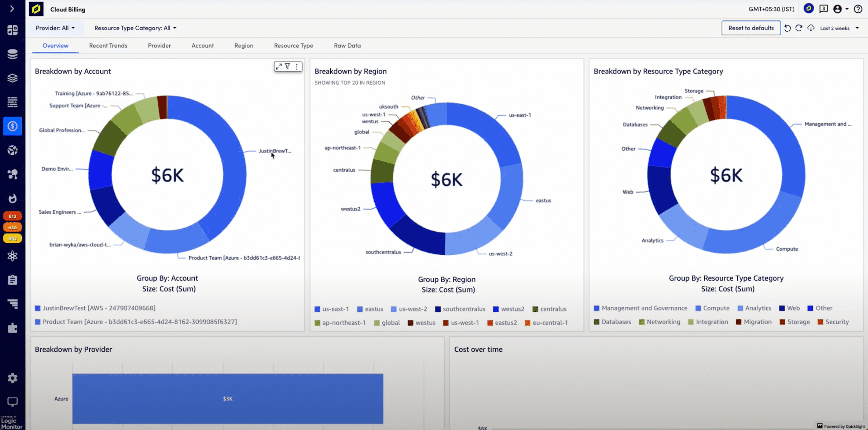The image size is (868, 430).
Task: Expand the Resource Type Category dropdown
Action: click(x=135, y=28)
